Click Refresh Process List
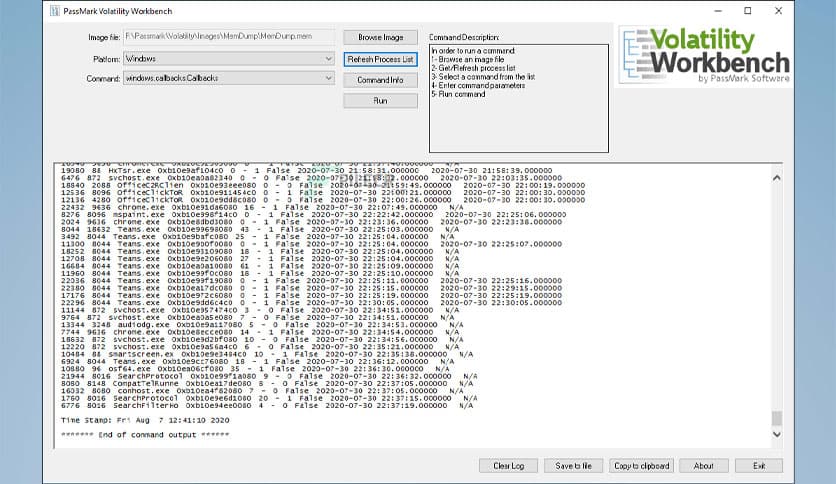This screenshot has width=836, height=484. tap(380, 59)
